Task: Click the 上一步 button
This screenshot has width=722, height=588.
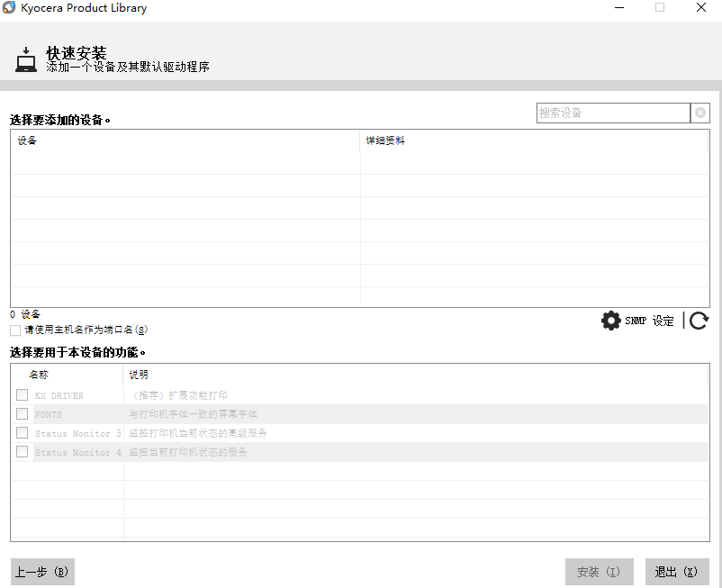Action: [x=41, y=571]
